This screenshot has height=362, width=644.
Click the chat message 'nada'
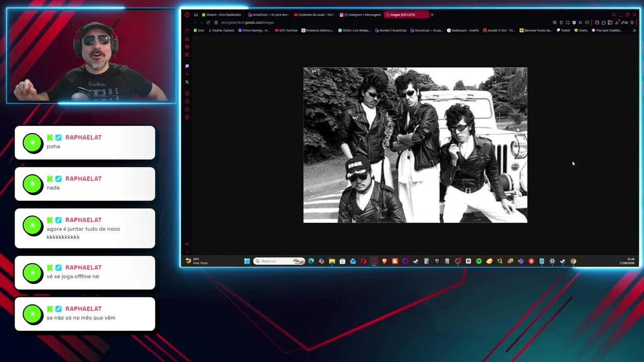85,184
